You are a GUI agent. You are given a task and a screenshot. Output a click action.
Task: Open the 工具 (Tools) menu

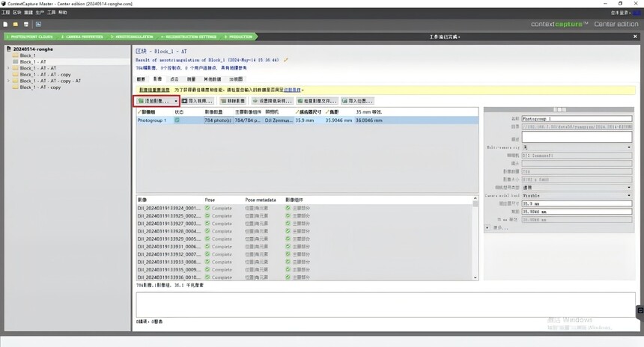click(x=52, y=13)
